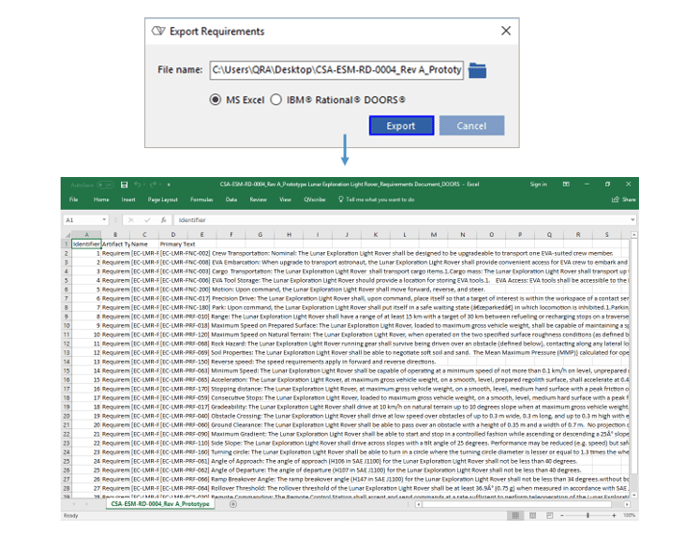Screen dimensions: 688x535
Task: Open the Undo history dropdown arrow
Action: pos(144,185)
